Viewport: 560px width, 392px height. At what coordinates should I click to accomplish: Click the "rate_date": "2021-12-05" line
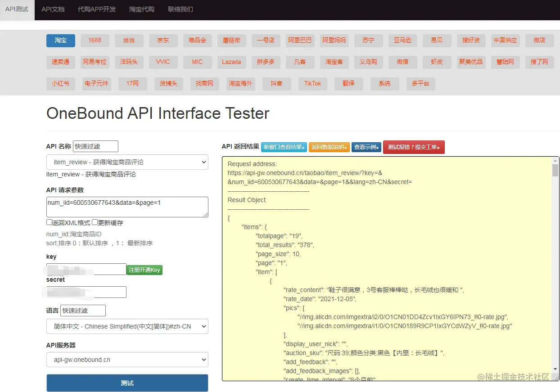(320, 299)
